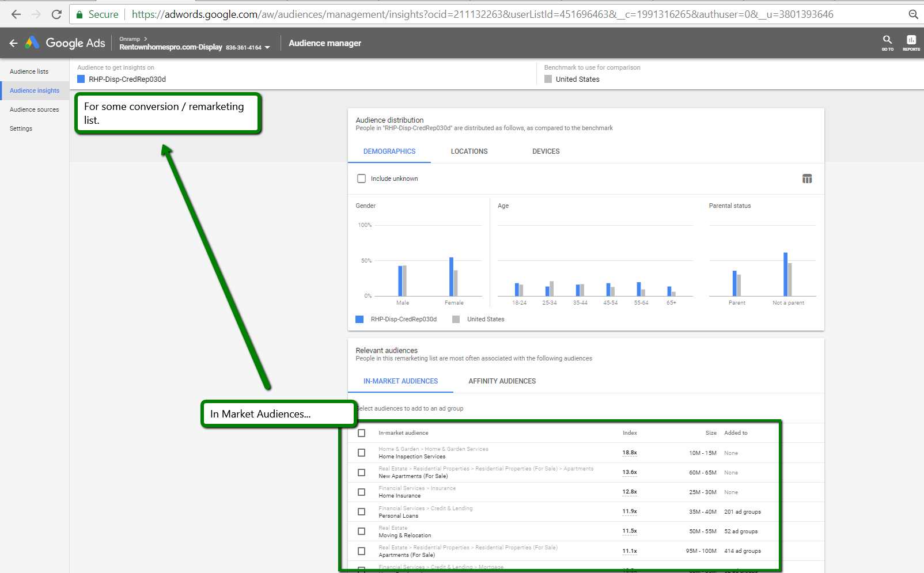The width and height of the screenshot is (924, 573).
Task: Switch to the Locations tab
Action: point(469,151)
